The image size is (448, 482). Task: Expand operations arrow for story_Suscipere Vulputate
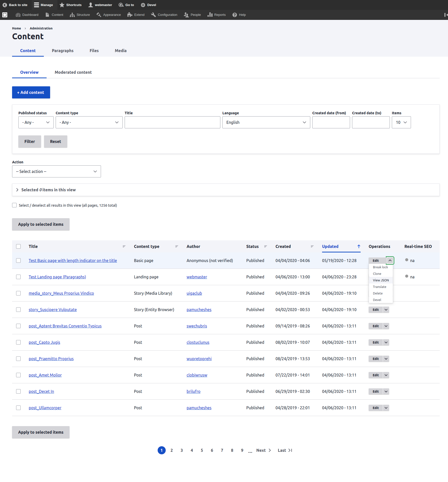(386, 310)
